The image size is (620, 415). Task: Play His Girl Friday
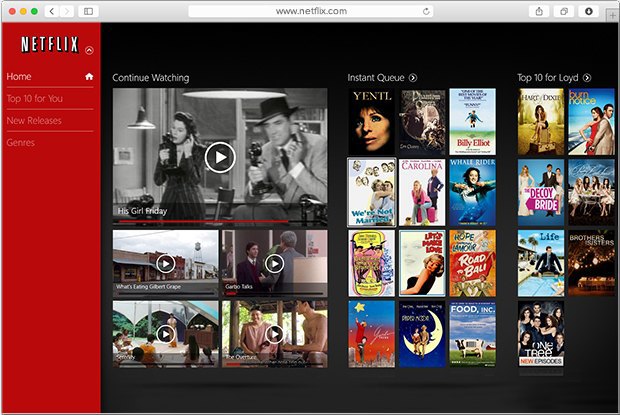(220, 157)
